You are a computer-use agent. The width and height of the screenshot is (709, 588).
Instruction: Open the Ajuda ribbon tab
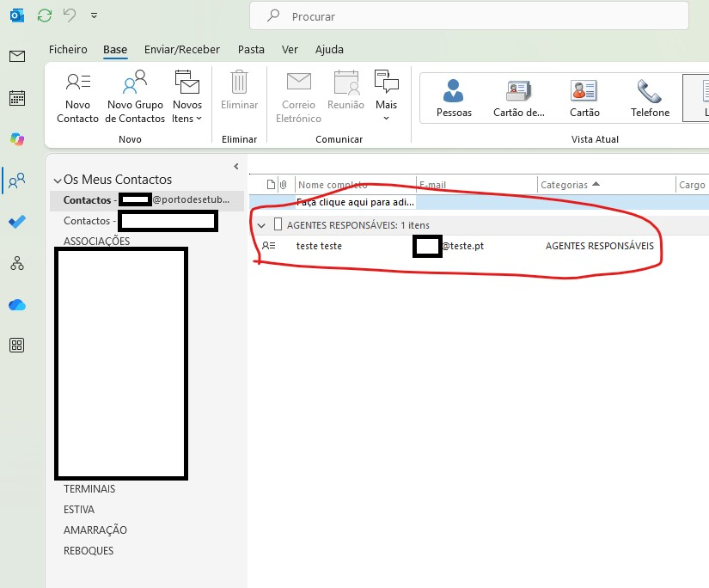click(x=329, y=49)
